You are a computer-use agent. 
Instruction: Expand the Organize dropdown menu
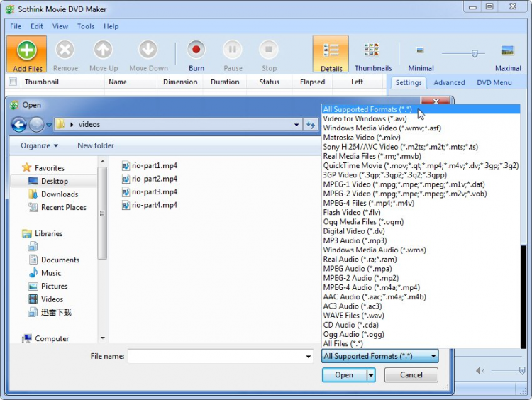40,145
